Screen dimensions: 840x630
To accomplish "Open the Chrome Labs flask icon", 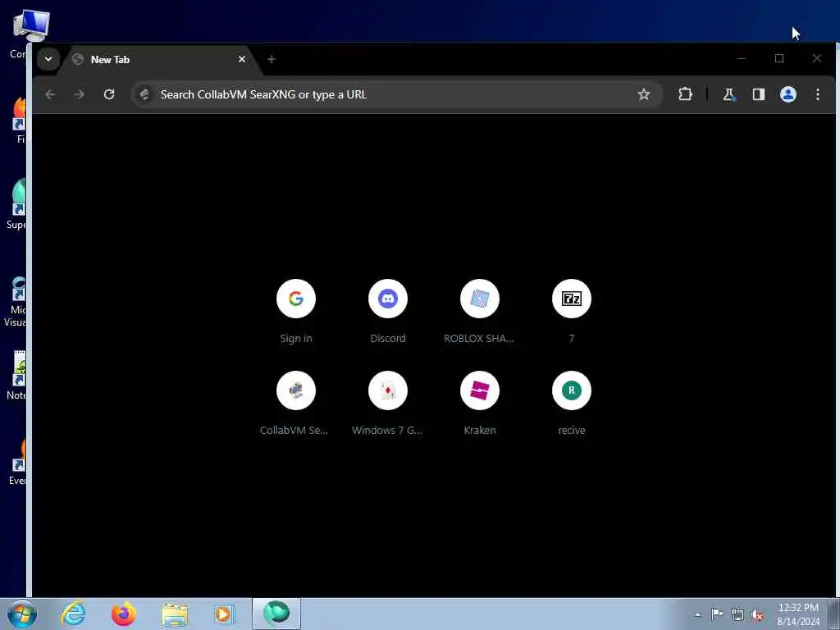I will pyautogui.click(x=728, y=94).
